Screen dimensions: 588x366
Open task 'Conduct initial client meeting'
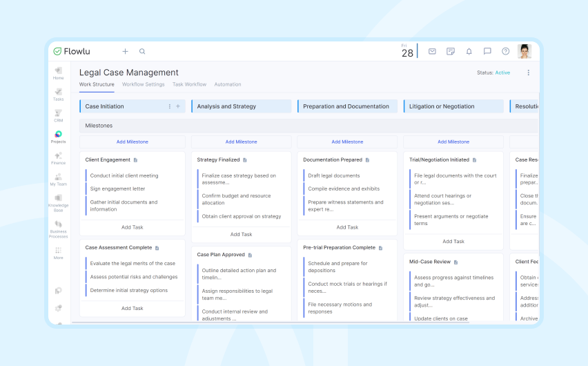(124, 175)
